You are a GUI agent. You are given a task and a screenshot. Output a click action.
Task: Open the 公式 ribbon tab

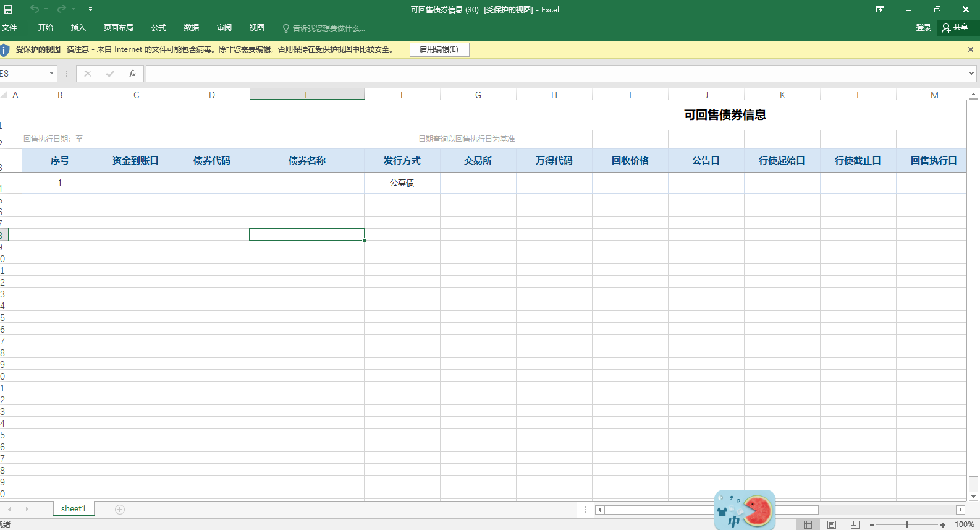159,28
